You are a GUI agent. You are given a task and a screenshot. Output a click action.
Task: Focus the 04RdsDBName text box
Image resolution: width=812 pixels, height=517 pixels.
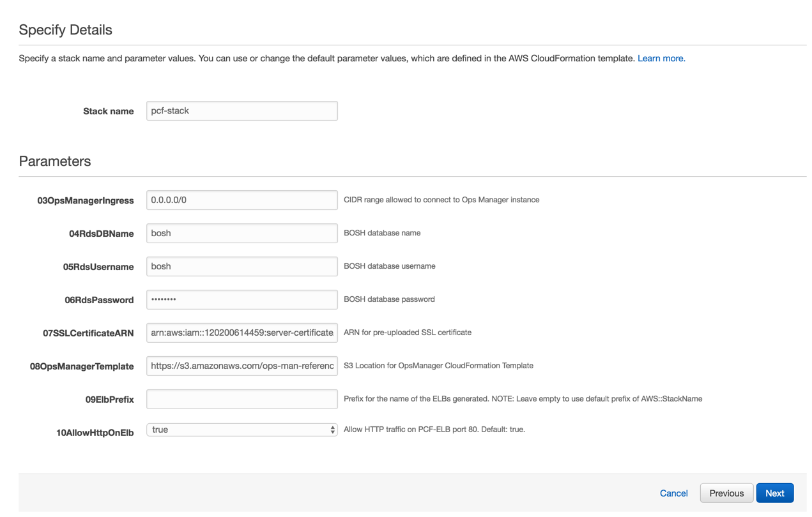(241, 233)
